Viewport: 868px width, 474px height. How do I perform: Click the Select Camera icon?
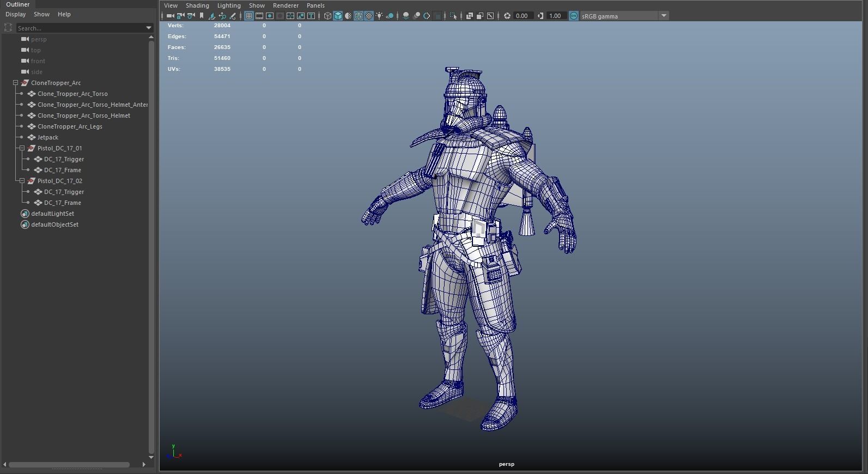click(x=171, y=16)
